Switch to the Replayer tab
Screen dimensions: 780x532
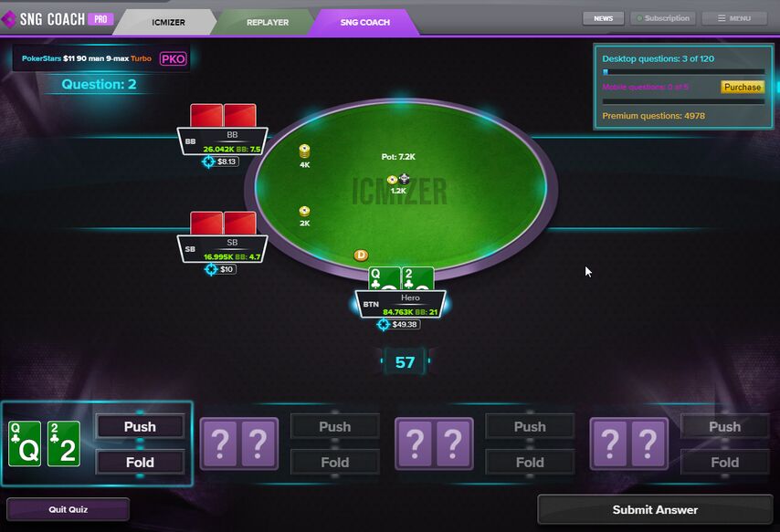(267, 23)
